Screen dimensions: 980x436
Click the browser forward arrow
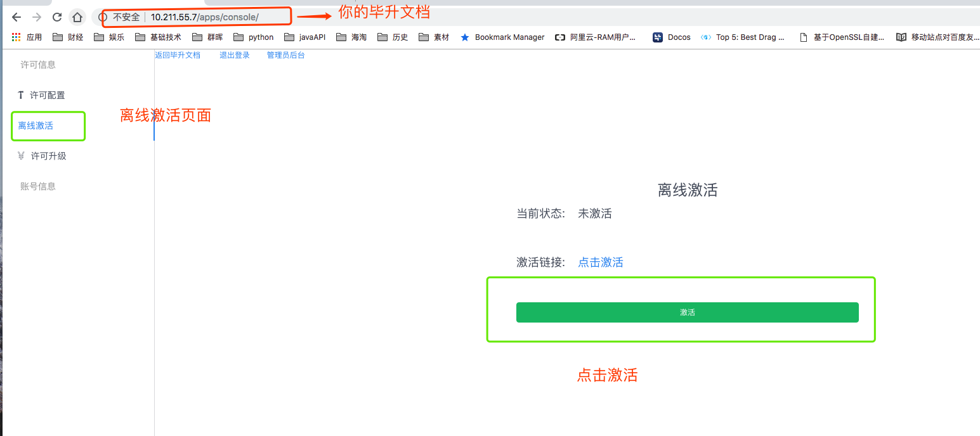[37, 17]
